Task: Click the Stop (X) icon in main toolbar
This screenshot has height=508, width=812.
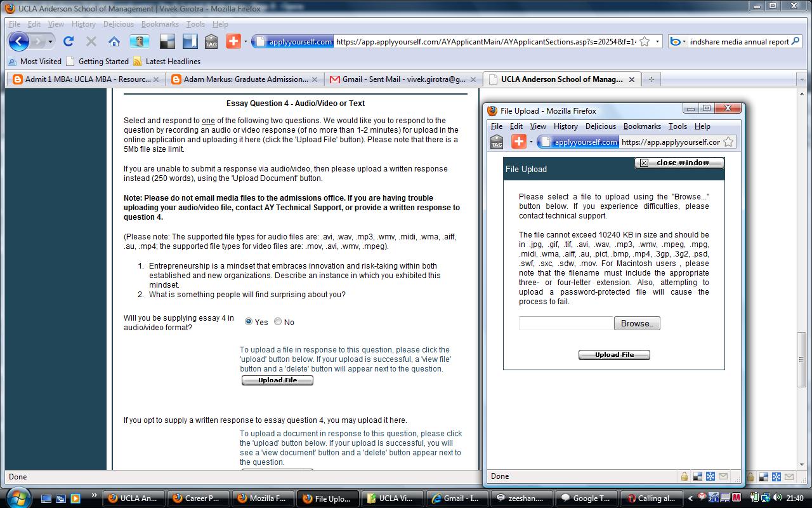Action: [x=91, y=42]
